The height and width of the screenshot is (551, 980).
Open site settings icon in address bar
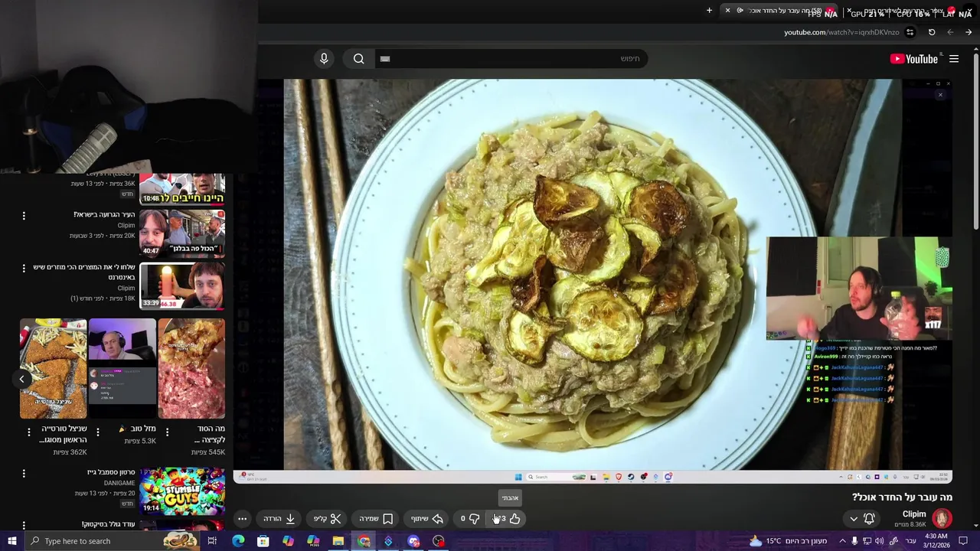click(x=910, y=32)
